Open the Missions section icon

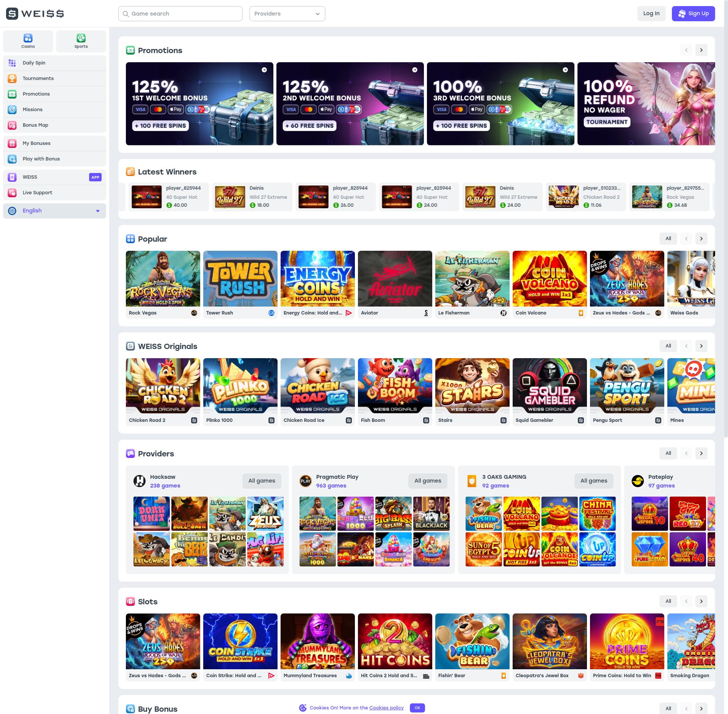12,109
